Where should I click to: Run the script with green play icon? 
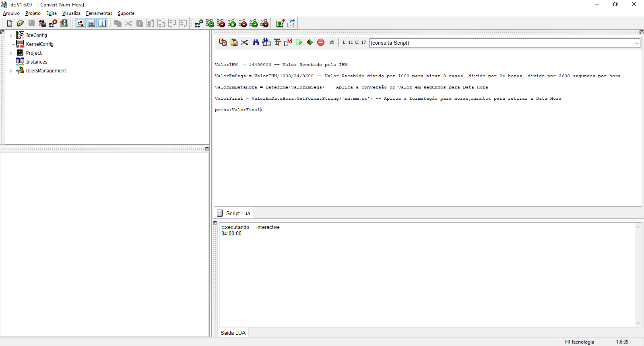pyautogui.click(x=299, y=42)
